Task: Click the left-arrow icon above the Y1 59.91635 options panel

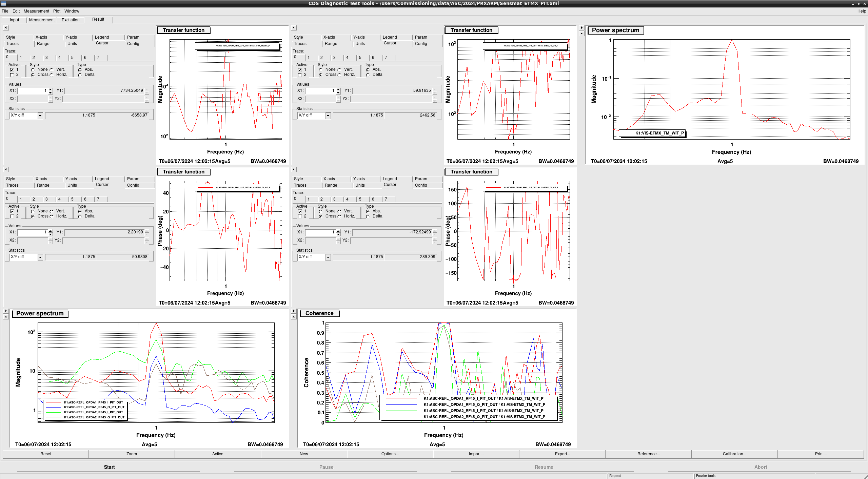Action: pyautogui.click(x=294, y=28)
